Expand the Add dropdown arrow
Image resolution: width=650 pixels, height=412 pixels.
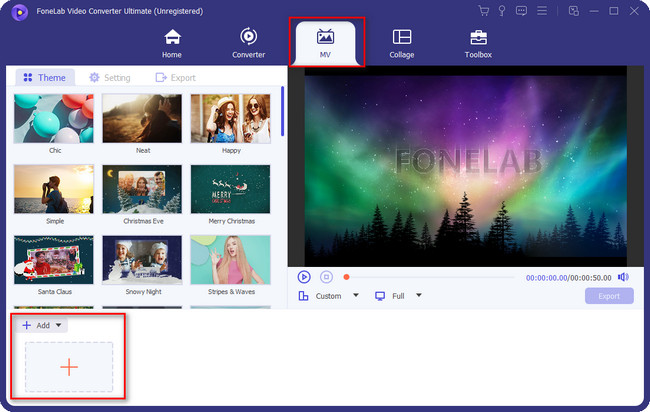[x=58, y=325]
